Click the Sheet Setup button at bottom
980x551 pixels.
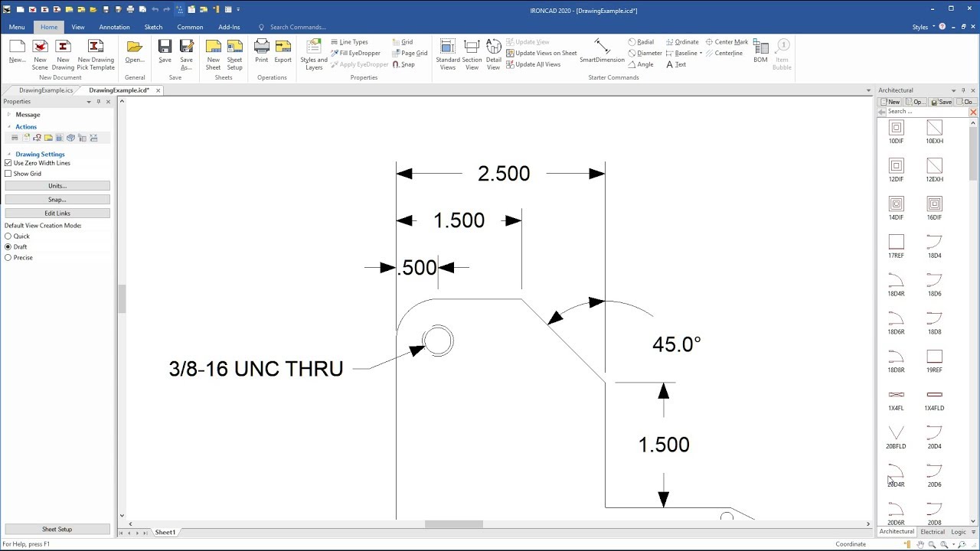[x=57, y=530]
